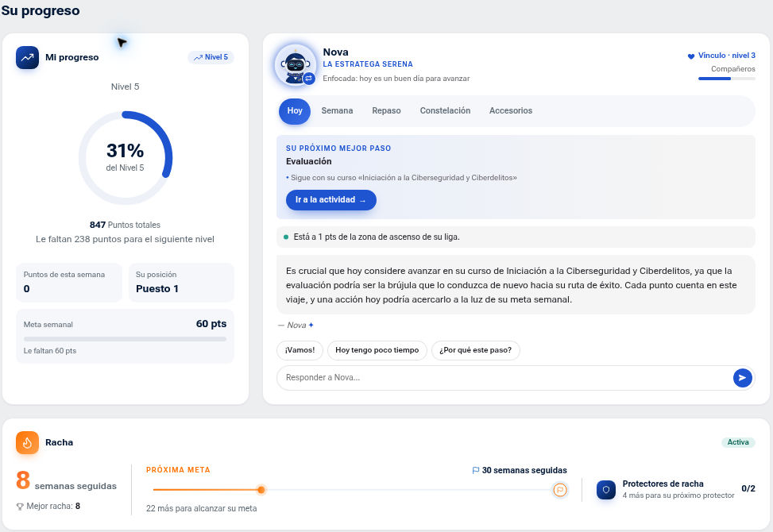
Task: Click the Puntos de esta semana card
Action: click(x=69, y=282)
